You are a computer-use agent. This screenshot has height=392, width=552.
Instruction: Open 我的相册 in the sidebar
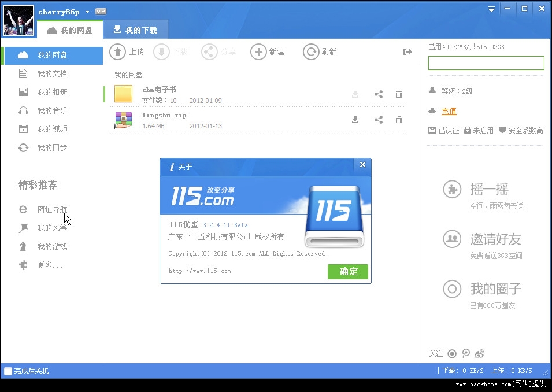click(51, 93)
